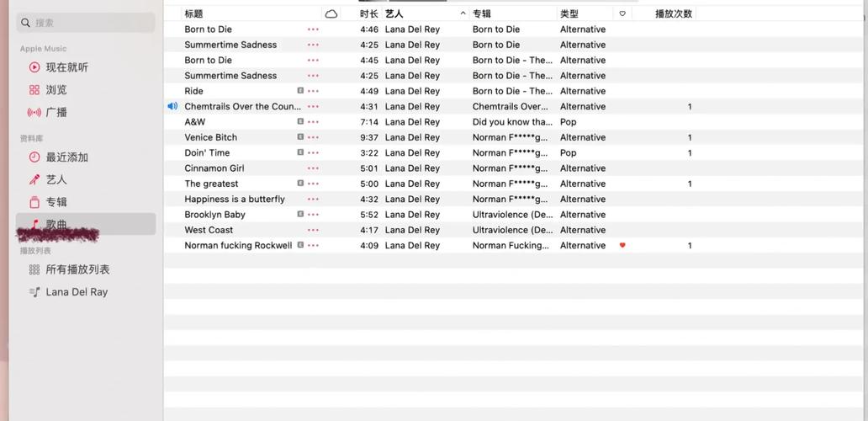868x421 pixels.
Task: Select 歌曲 in the sidebar
Action: (x=86, y=224)
